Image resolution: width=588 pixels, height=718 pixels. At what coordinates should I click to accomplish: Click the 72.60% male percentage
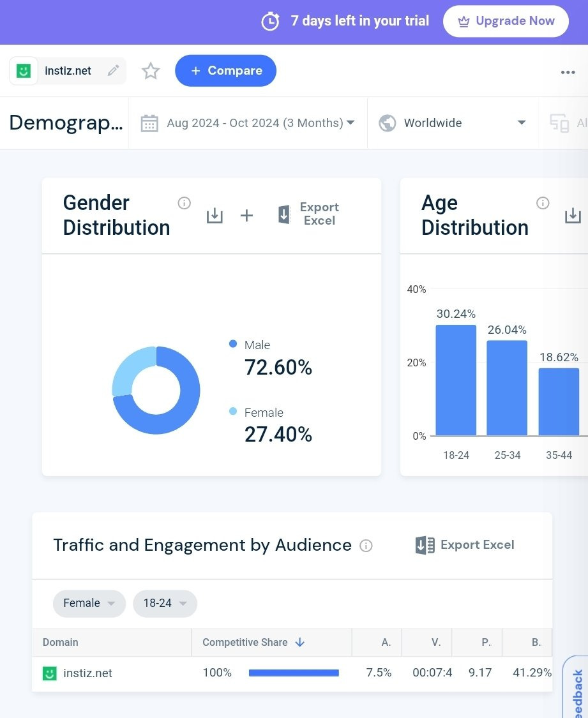(278, 367)
